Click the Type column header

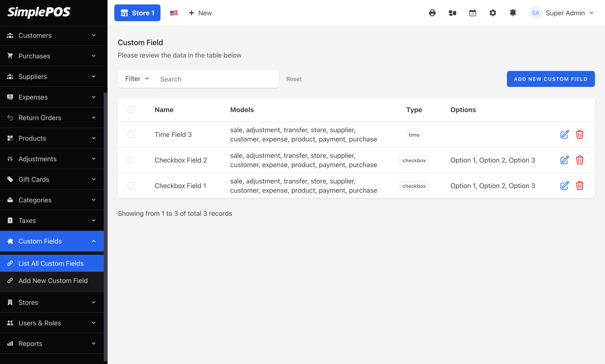(414, 110)
